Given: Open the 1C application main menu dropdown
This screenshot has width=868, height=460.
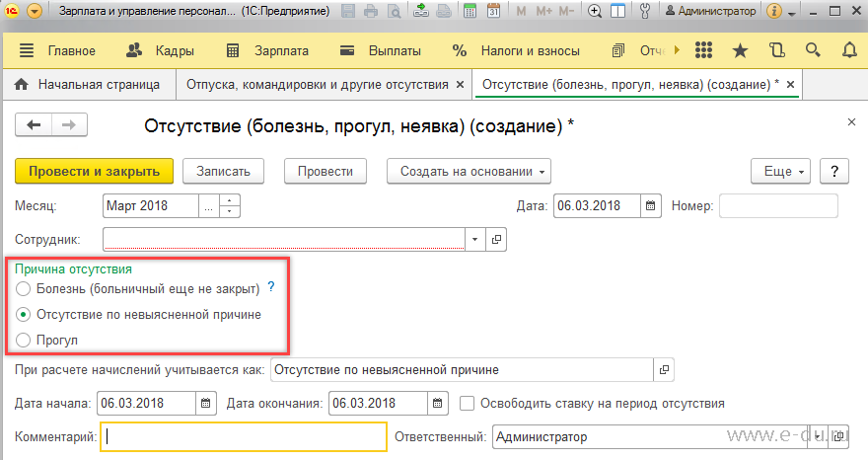Looking at the screenshot, I should tap(35, 11).
